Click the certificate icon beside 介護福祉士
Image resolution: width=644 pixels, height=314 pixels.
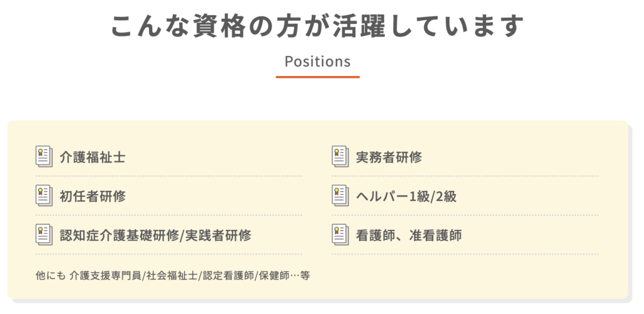[x=44, y=156]
